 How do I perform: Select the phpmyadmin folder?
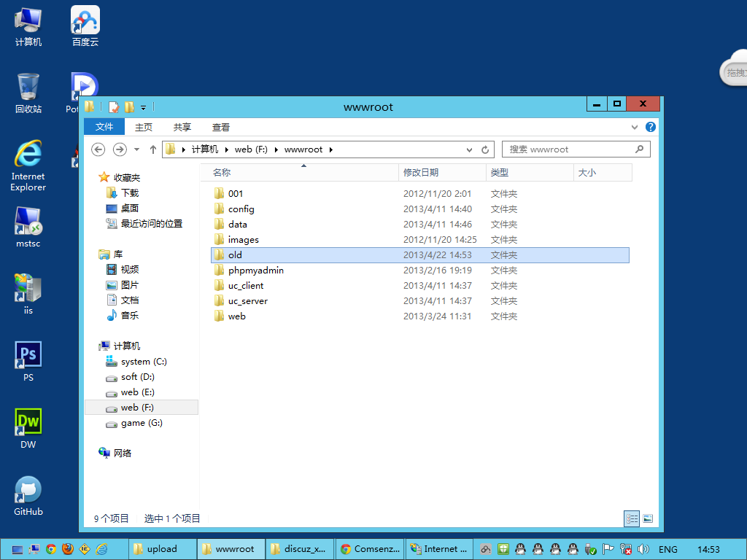[420, 271]
